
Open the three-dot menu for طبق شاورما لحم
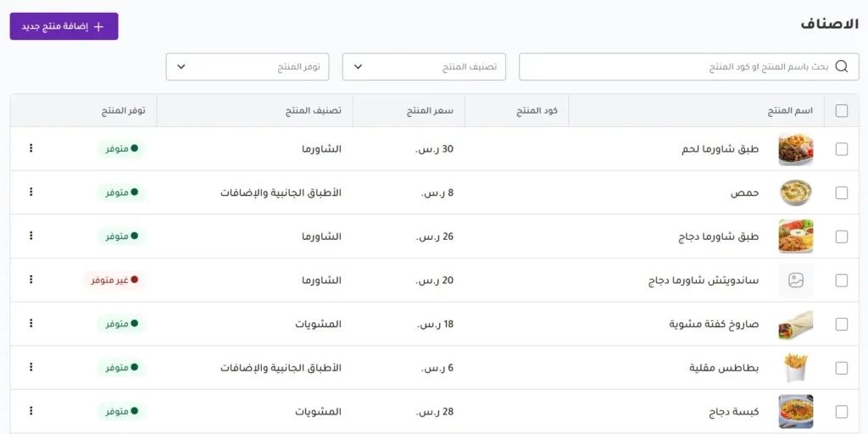coord(31,147)
